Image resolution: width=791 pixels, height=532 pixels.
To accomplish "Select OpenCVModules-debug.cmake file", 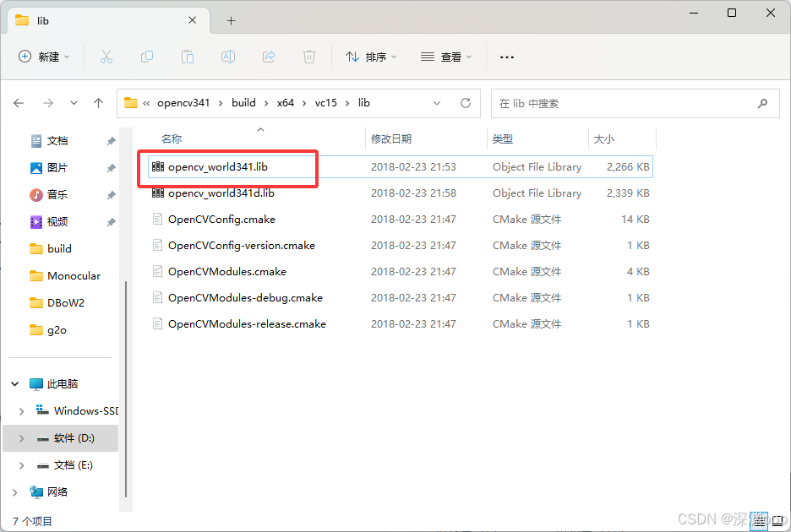I will tap(401, 298).
